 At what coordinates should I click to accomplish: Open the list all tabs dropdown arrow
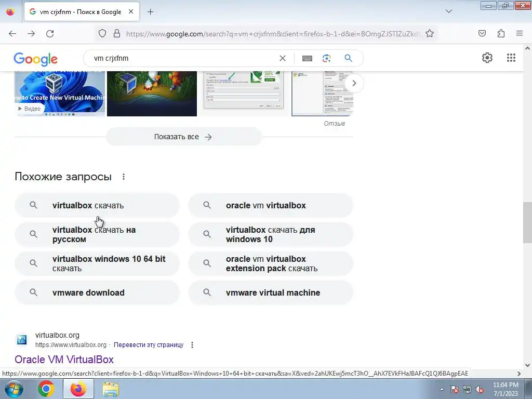[x=448, y=11]
